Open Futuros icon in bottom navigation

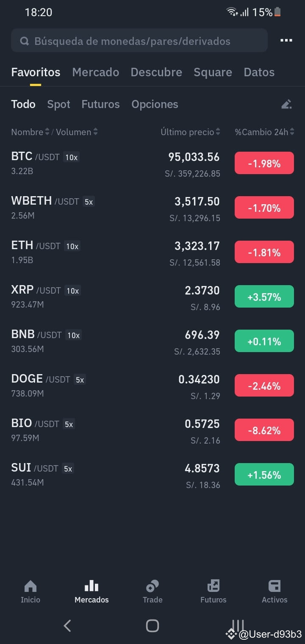click(x=213, y=586)
